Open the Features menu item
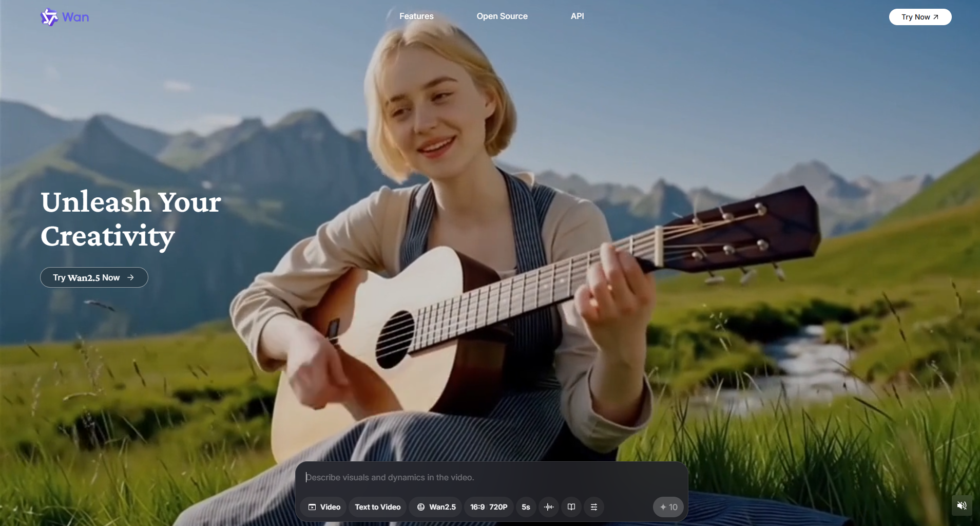Screen dimensions: 980x526 pos(416,16)
